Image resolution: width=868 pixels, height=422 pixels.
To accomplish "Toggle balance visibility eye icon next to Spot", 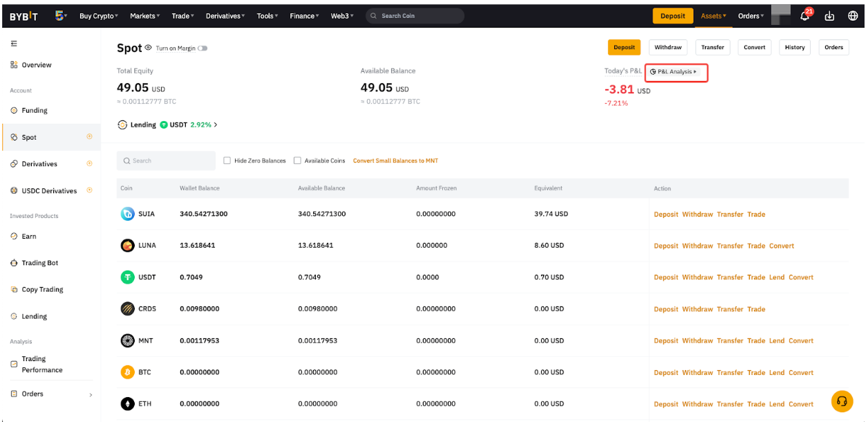I will pos(148,48).
